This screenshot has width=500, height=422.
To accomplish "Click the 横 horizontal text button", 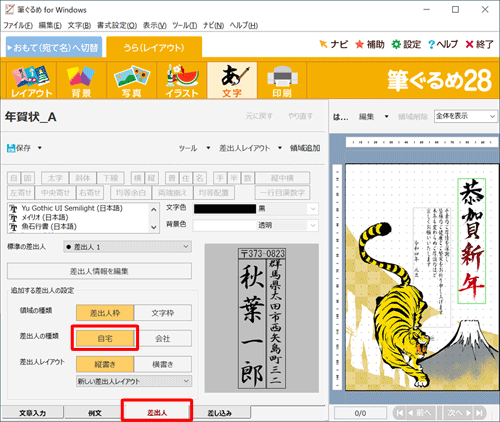I will point(138,178).
